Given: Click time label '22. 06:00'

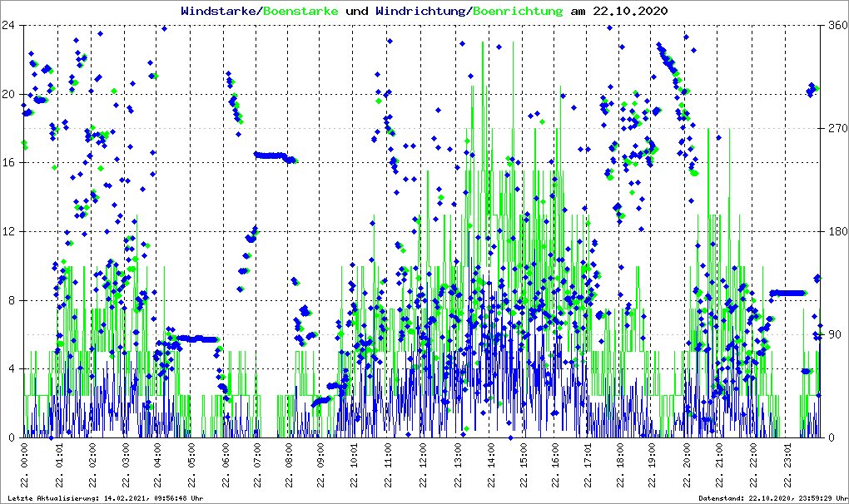Looking at the screenshot, I should pos(224,465).
